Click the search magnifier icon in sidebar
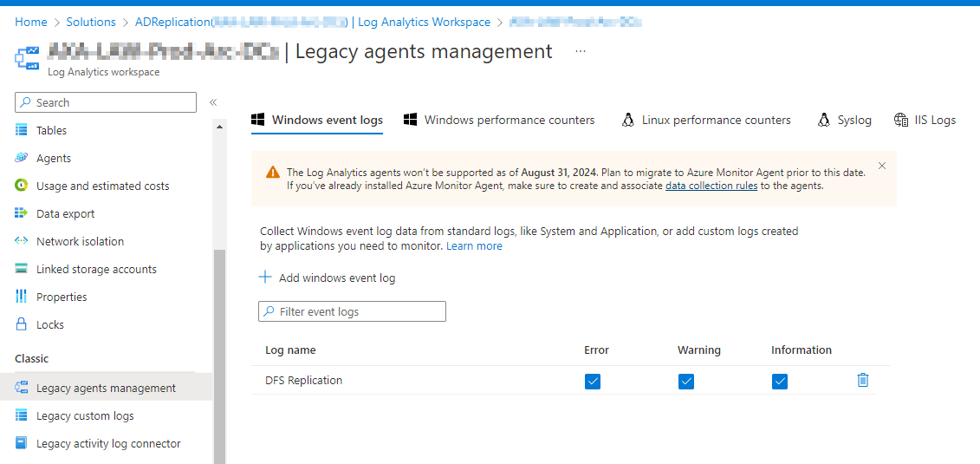 [26, 102]
